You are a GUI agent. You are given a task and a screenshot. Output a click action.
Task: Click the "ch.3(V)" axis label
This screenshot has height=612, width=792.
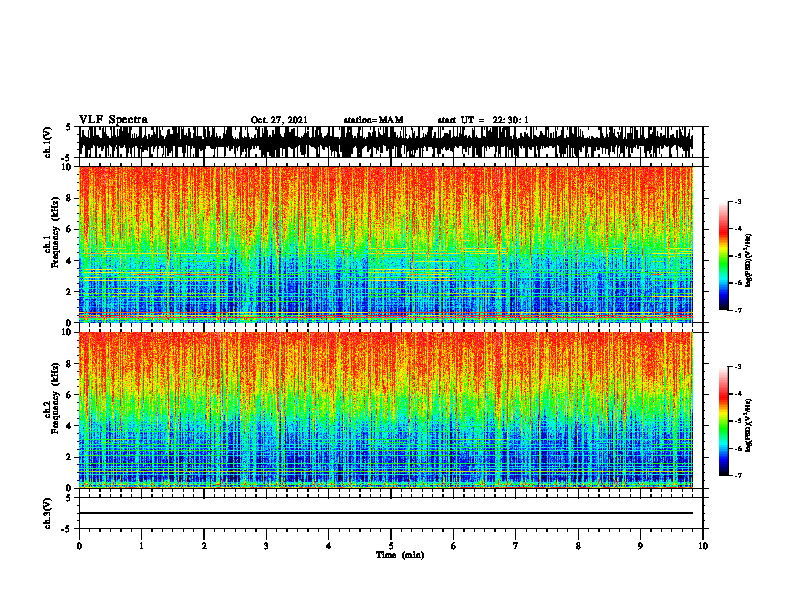point(48,513)
